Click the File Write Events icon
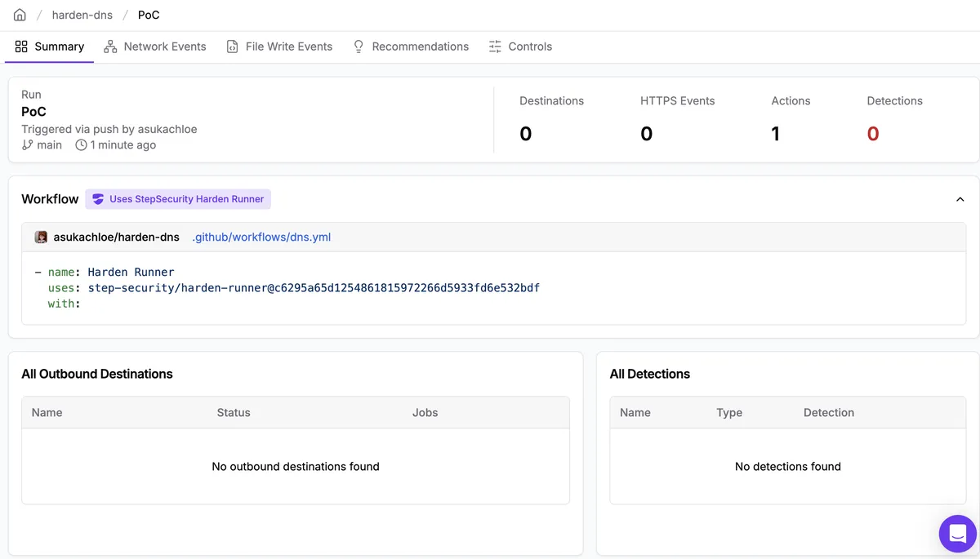Screen dimensions: 980x559 [x=233, y=47]
